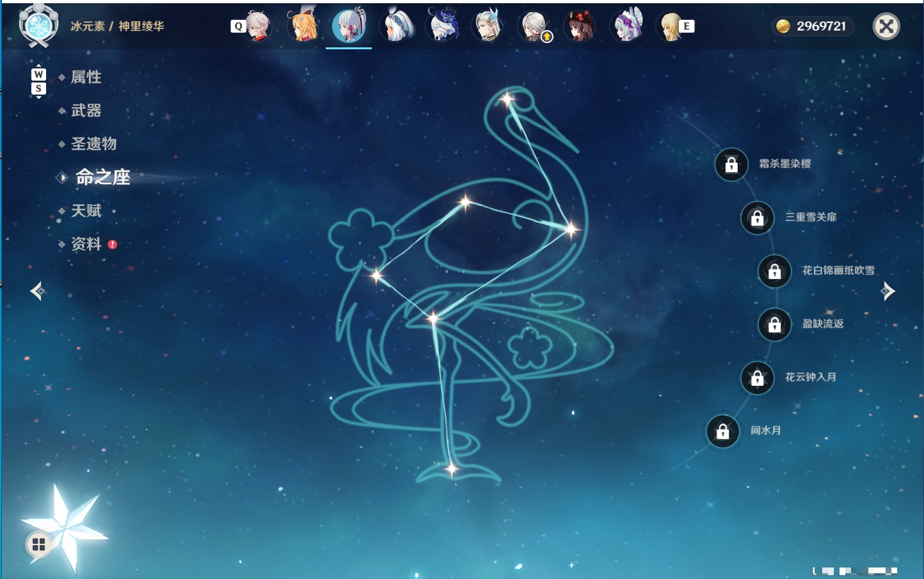Click the 花白锦画纸吹雪 constellation label
924x579 pixels.
click(x=838, y=270)
